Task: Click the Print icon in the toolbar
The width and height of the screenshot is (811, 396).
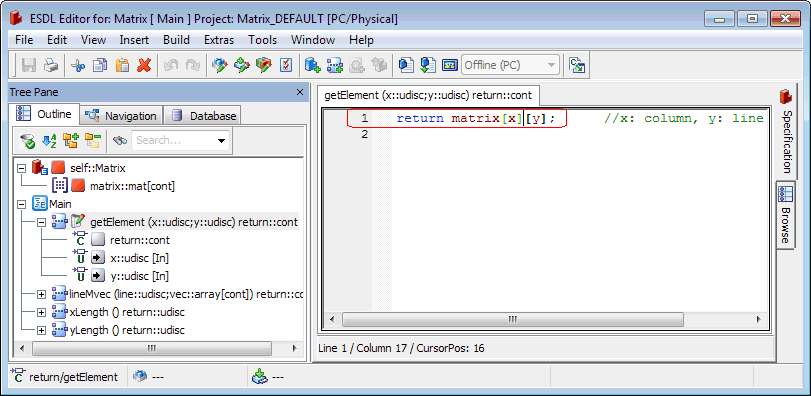Action: tap(50, 65)
